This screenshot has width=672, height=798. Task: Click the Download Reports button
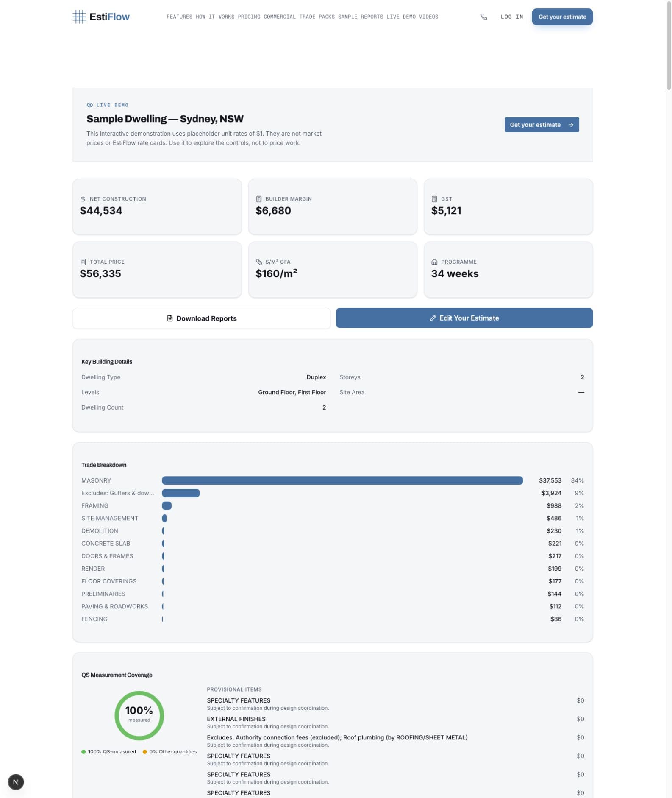pos(202,318)
